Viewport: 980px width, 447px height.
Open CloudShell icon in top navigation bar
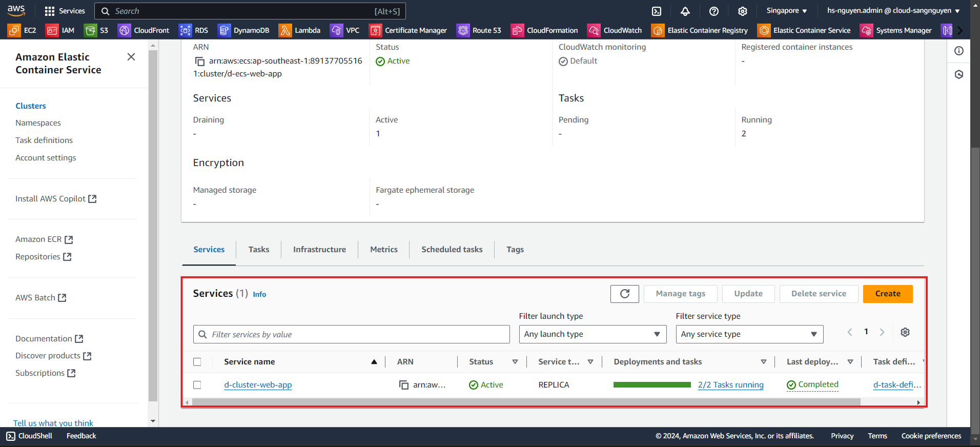(657, 11)
